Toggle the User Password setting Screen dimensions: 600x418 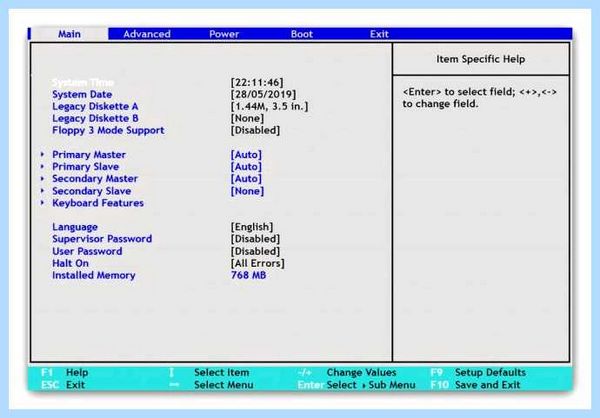[255, 251]
